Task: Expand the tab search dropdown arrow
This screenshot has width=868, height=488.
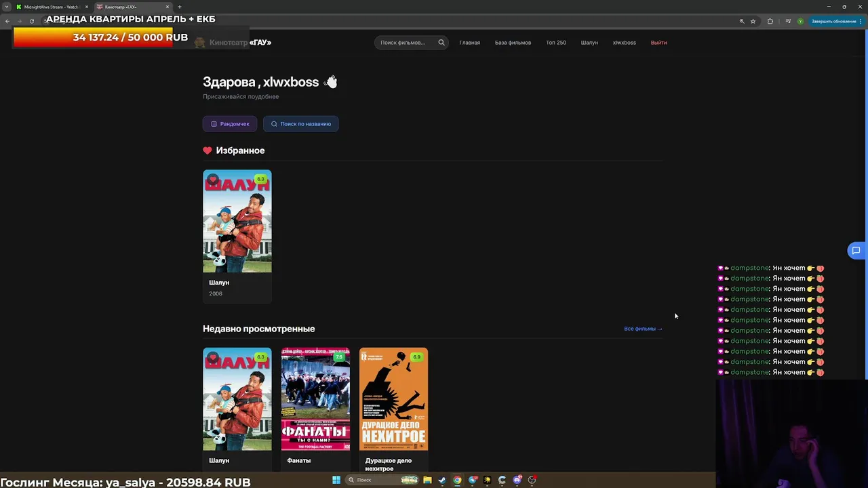Action: (6, 7)
